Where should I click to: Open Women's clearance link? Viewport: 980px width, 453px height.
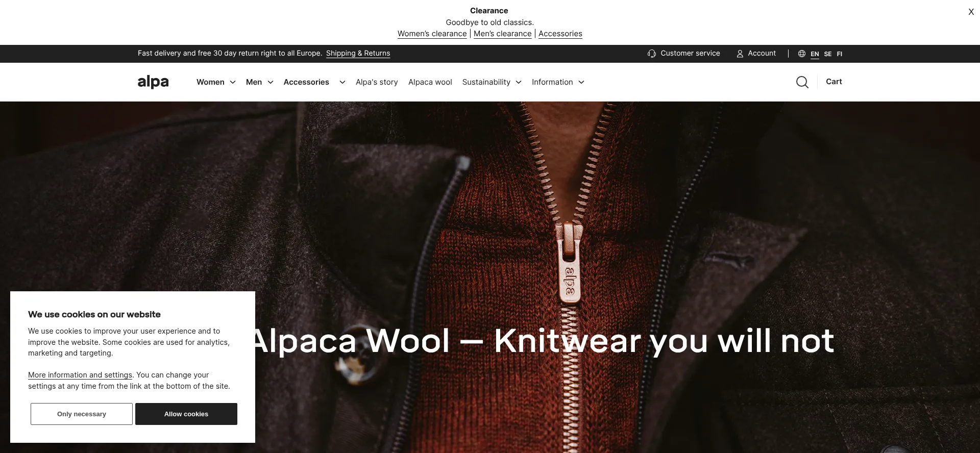[x=432, y=34]
